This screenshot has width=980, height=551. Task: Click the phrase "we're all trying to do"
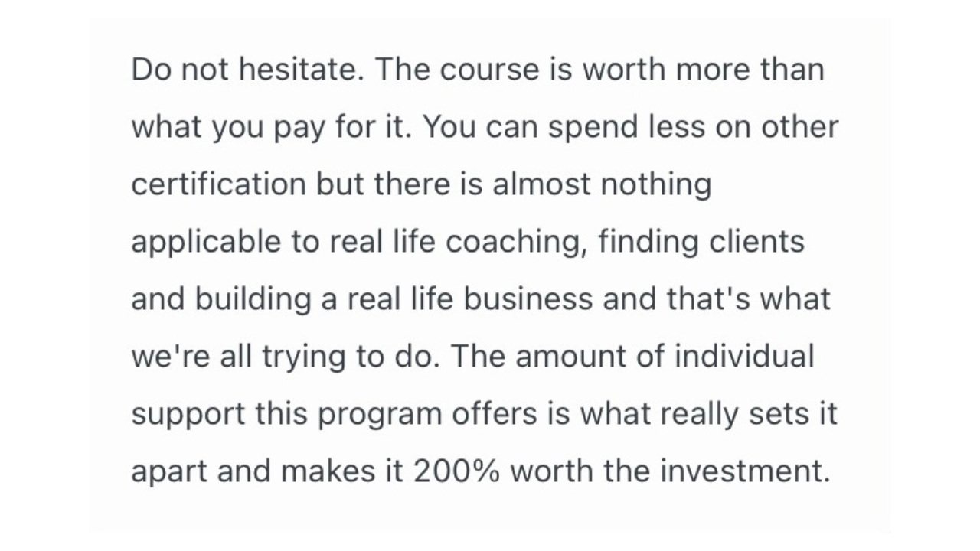pyautogui.click(x=280, y=357)
